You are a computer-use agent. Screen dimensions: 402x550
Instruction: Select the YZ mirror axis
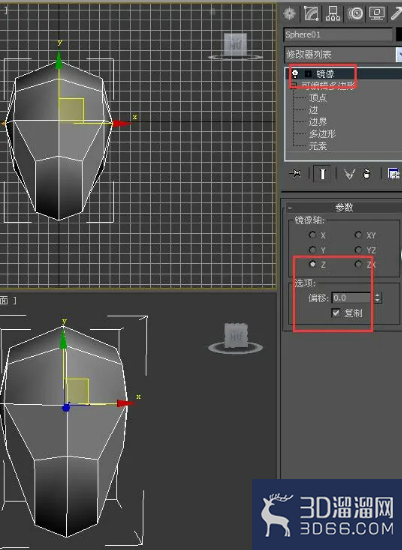[x=358, y=249]
